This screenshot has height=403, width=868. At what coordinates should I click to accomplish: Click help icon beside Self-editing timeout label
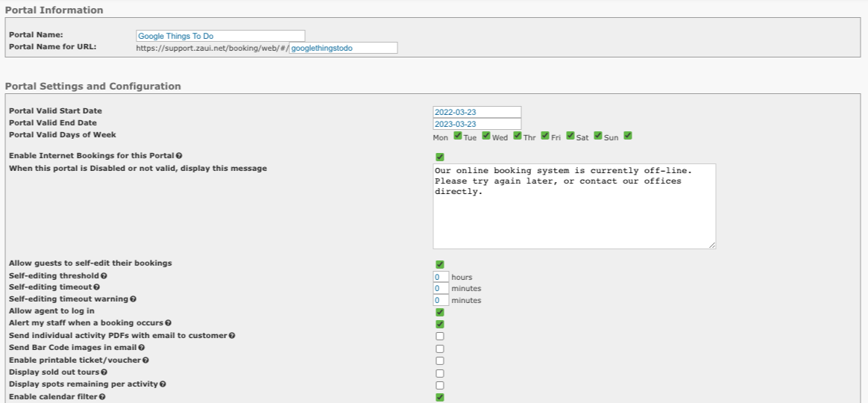[97, 288]
